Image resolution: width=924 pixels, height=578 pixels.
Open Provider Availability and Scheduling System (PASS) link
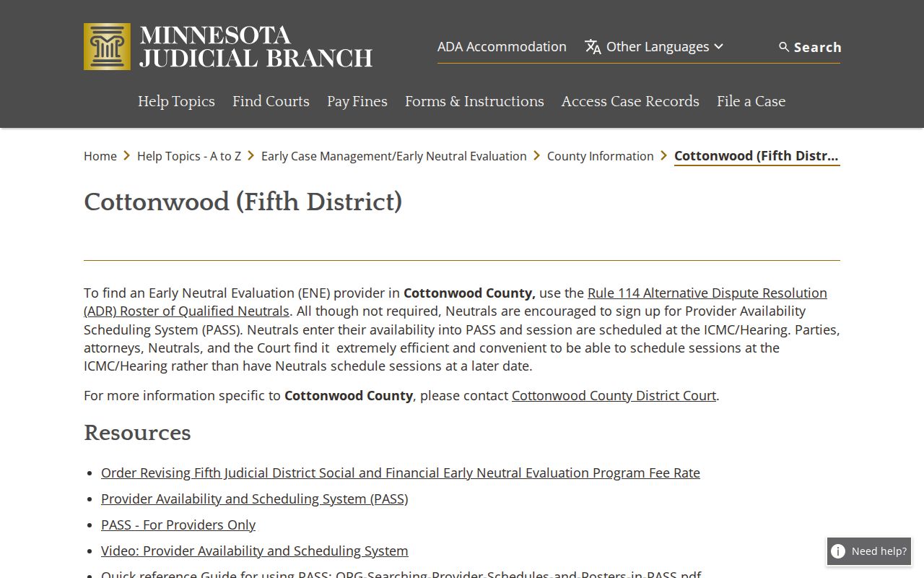click(255, 499)
